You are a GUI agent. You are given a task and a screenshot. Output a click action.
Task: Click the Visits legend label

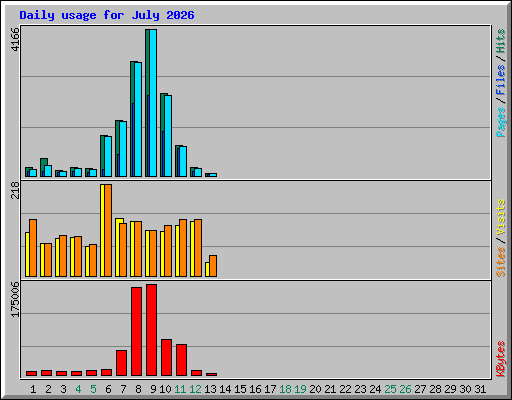tap(501, 218)
